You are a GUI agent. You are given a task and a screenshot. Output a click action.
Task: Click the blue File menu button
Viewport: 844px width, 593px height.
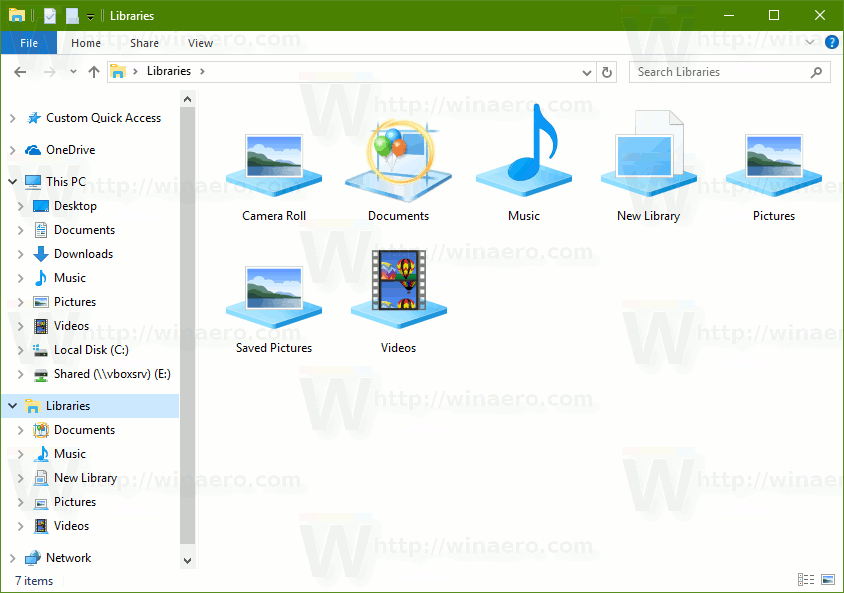pyautogui.click(x=28, y=42)
